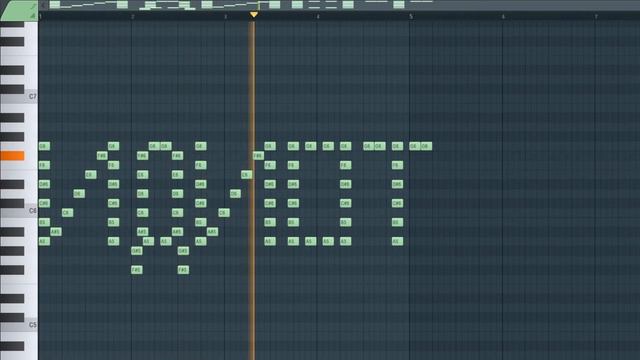Click the C5 piano key

click(x=19, y=327)
